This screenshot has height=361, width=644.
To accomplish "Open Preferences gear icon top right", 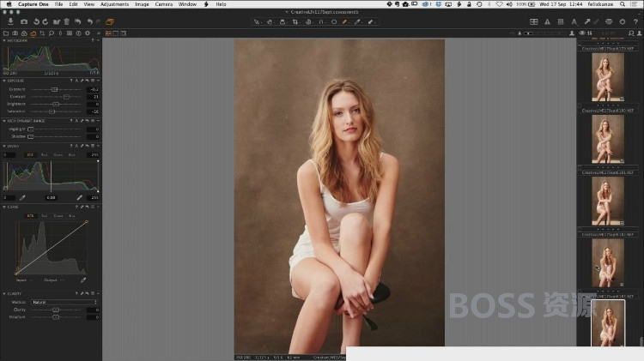I will [623, 21].
